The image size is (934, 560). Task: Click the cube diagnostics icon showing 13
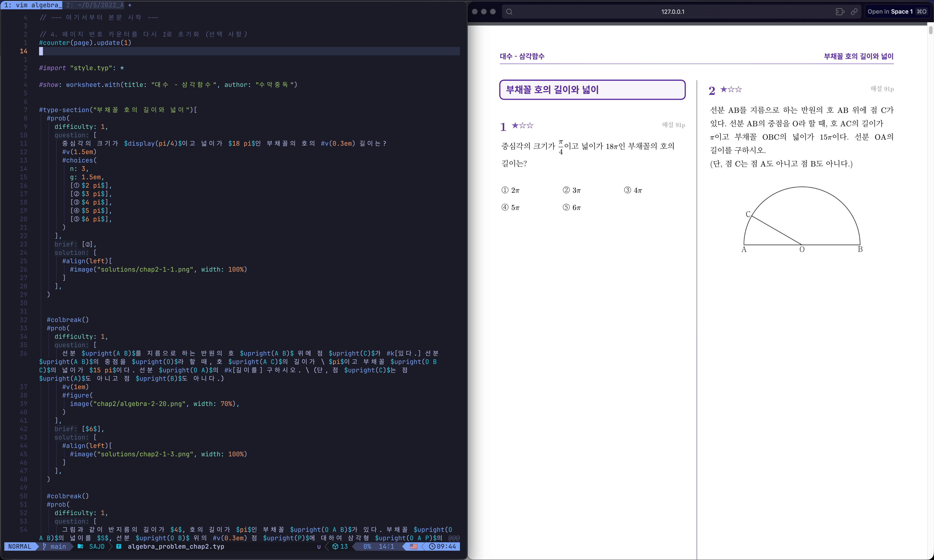point(335,546)
